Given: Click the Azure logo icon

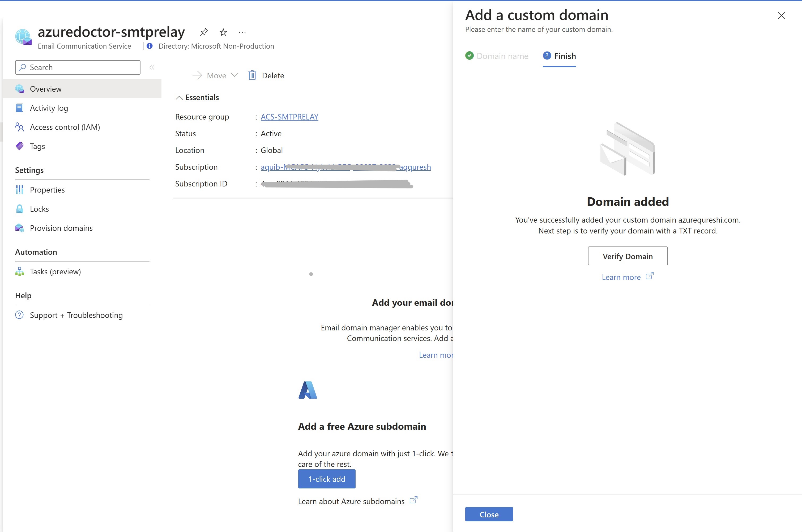Looking at the screenshot, I should pyautogui.click(x=307, y=390).
